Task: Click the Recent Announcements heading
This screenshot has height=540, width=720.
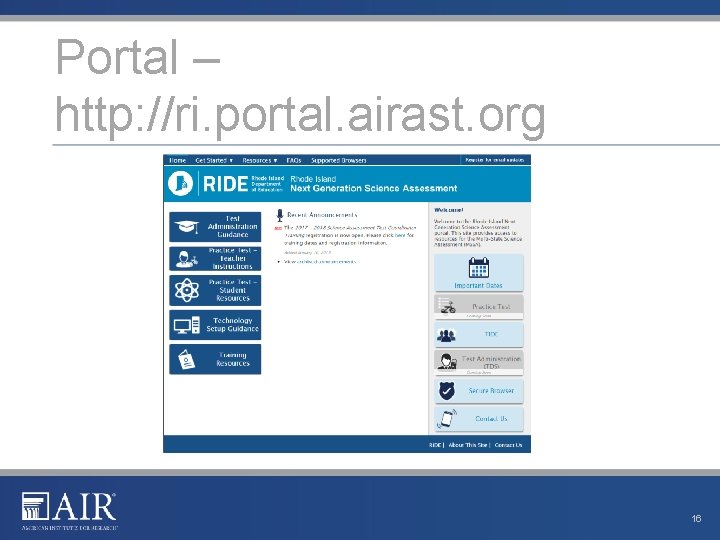Action: [x=322, y=215]
